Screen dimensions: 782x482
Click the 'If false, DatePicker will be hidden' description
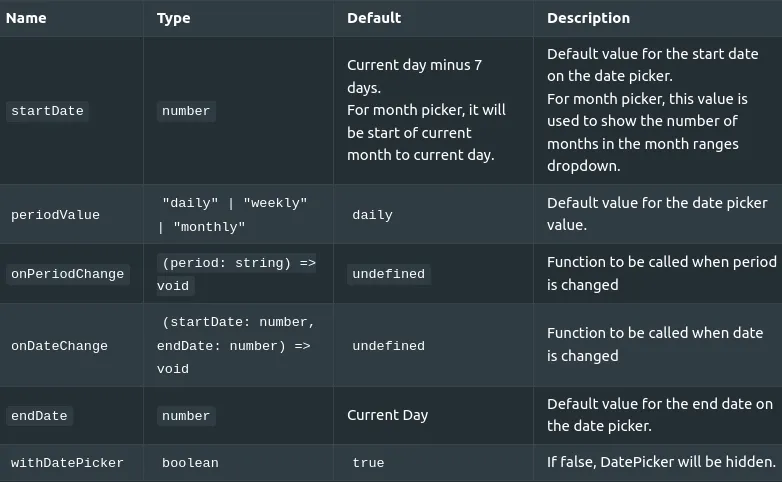(661, 462)
